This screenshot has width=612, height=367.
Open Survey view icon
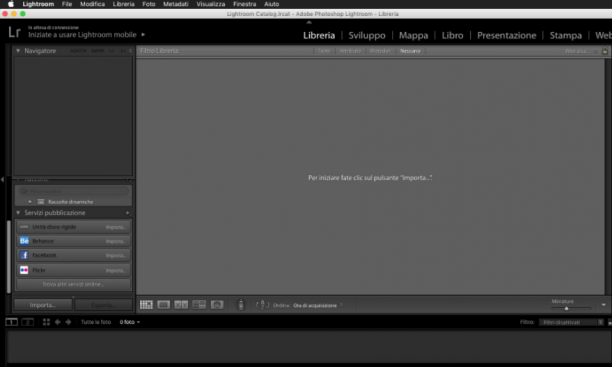coord(199,305)
